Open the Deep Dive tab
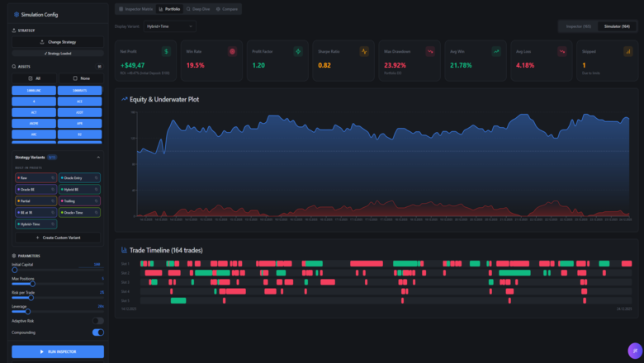The image size is (644, 363). 198,8
